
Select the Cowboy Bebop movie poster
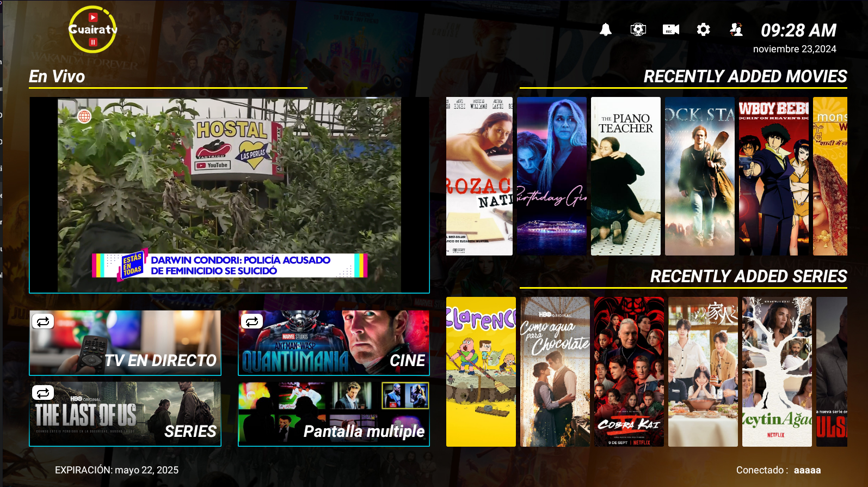(773, 176)
